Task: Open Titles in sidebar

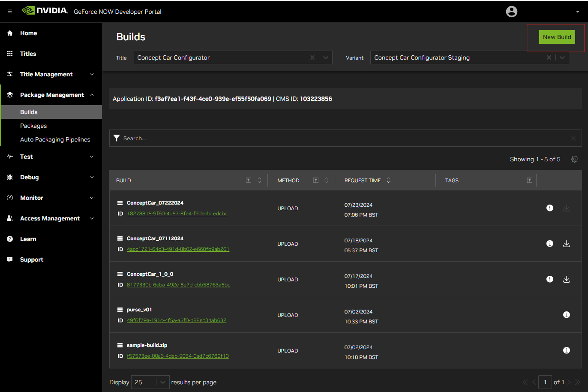Action: pyautogui.click(x=28, y=54)
